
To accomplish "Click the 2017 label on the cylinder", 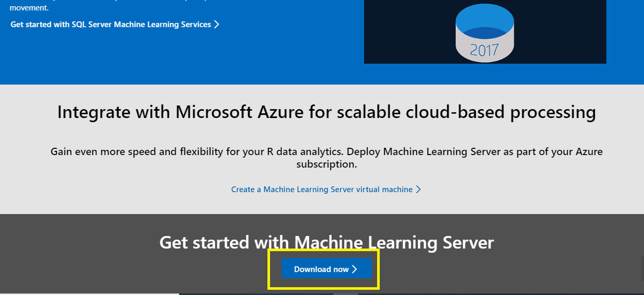I will (x=484, y=51).
